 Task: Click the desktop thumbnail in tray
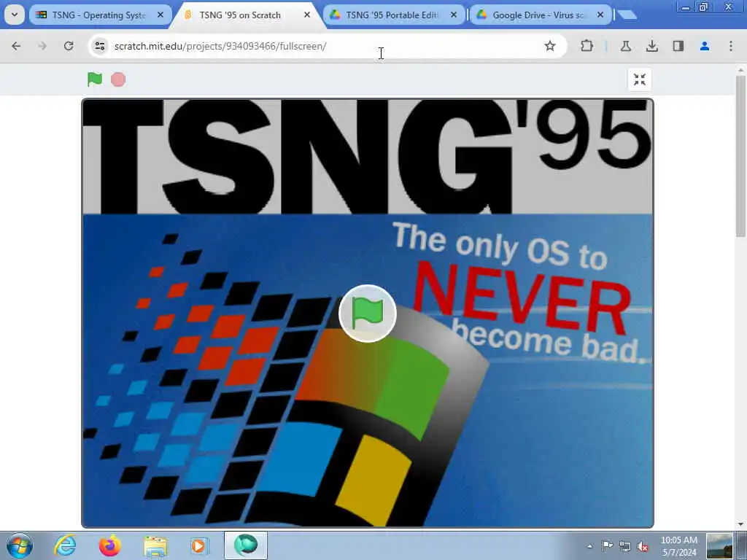[x=719, y=545]
